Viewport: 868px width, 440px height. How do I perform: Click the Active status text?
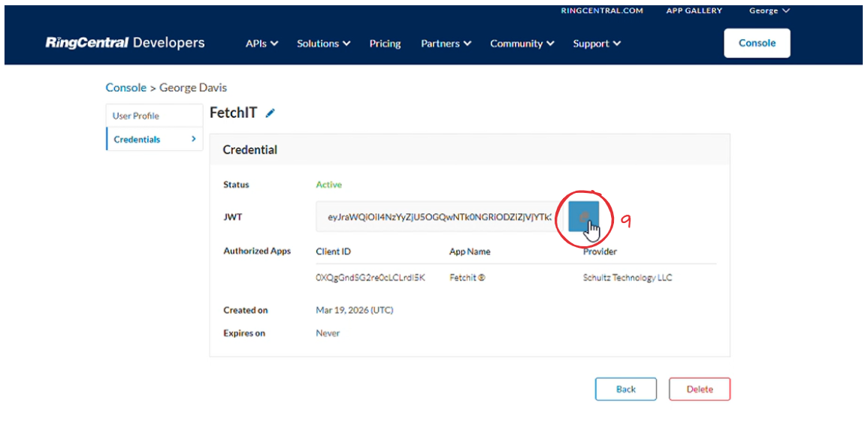(329, 185)
